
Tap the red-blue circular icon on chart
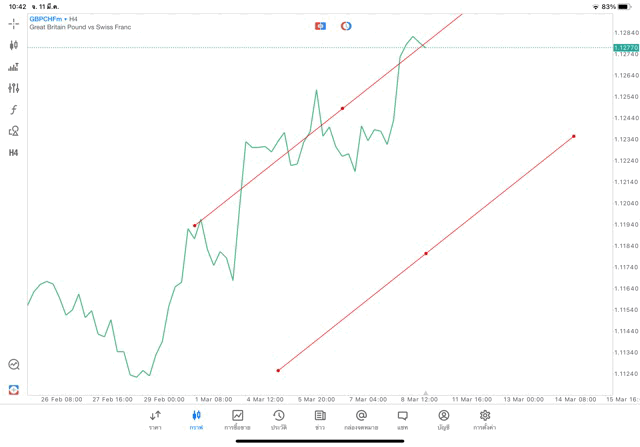point(346,26)
